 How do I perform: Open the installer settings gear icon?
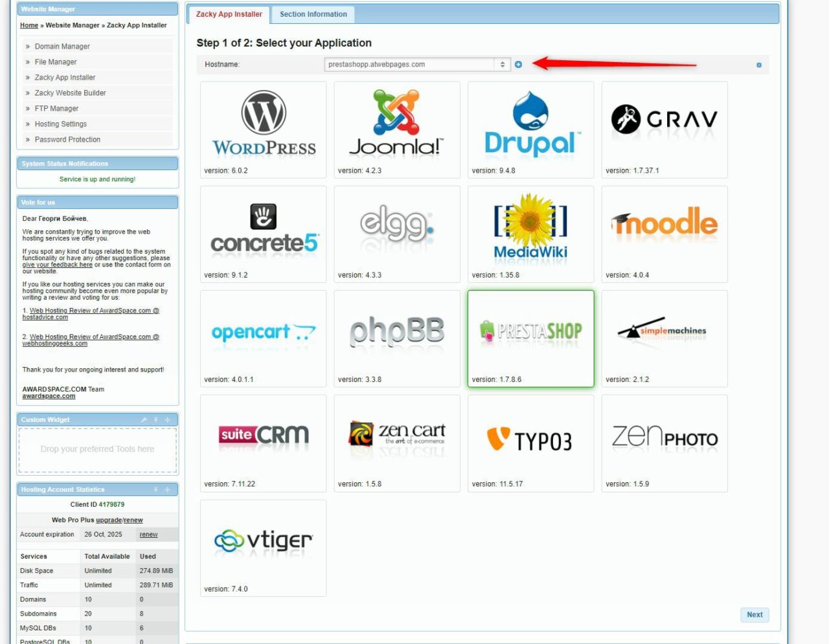(x=758, y=65)
